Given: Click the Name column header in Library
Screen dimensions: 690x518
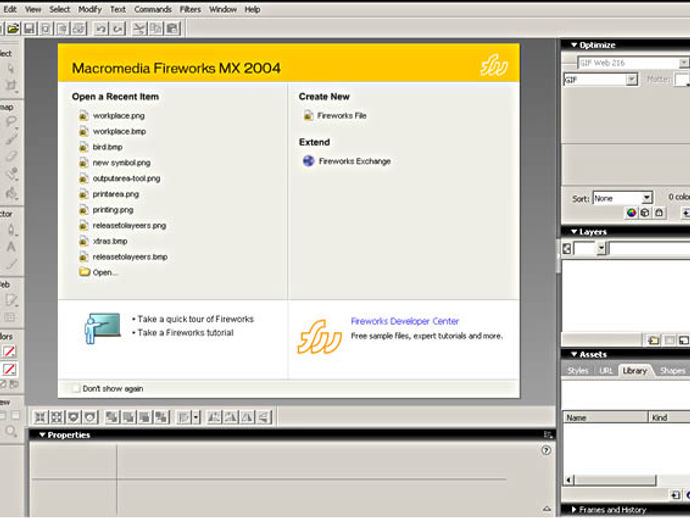Looking at the screenshot, I should [606, 417].
